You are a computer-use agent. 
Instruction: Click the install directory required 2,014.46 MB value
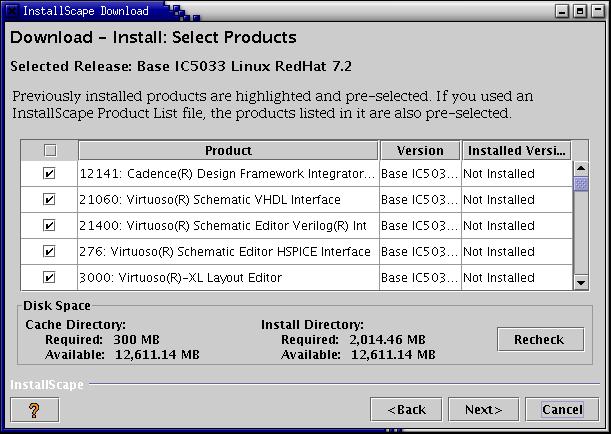[387, 339]
